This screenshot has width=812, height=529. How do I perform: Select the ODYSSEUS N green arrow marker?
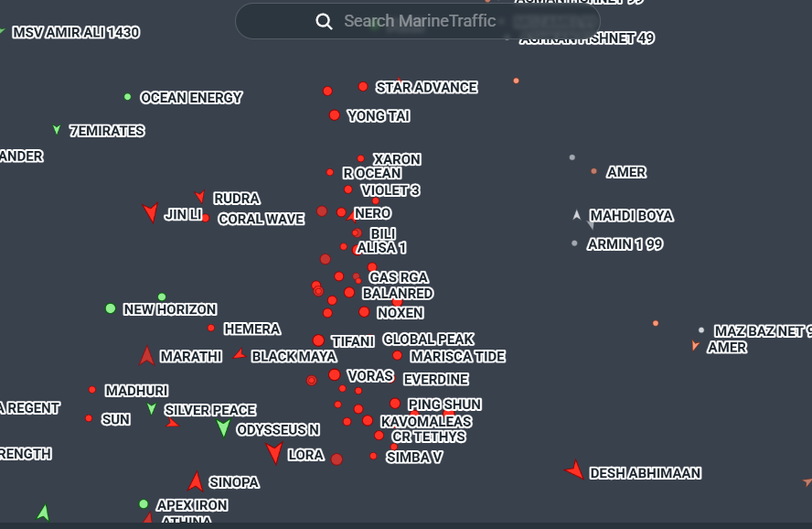(223, 428)
